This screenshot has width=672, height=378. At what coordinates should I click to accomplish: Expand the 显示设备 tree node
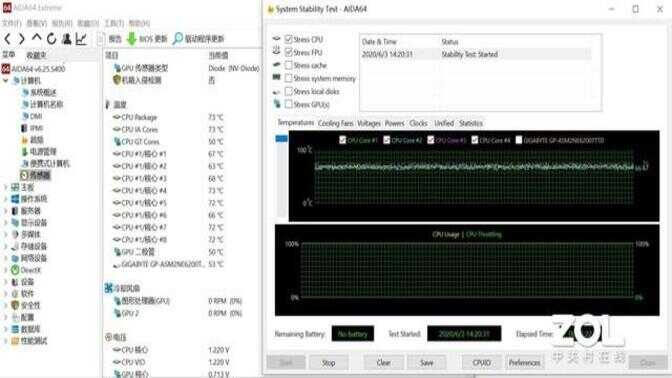click(6, 222)
